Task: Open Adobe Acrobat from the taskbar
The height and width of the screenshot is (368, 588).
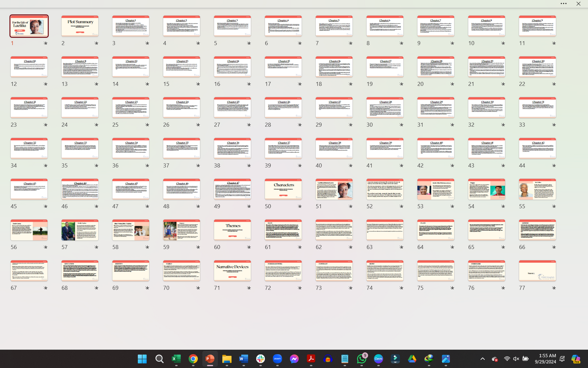Action: point(311,359)
